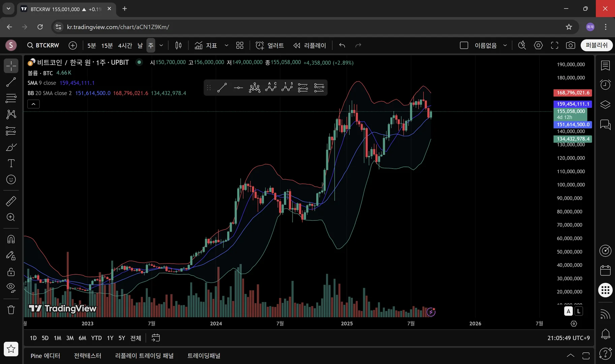This screenshot has height=364, width=615.
Task: Select the 주 weekly interval
Action: (x=151, y=45)
